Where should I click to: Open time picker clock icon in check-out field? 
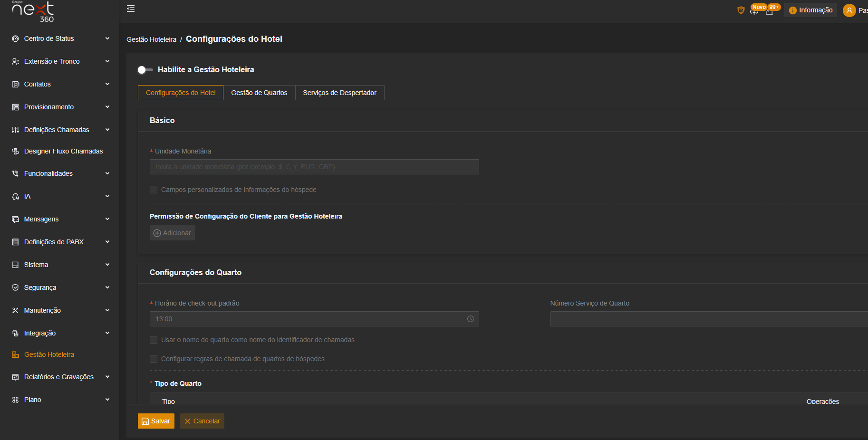coord(471,319)
